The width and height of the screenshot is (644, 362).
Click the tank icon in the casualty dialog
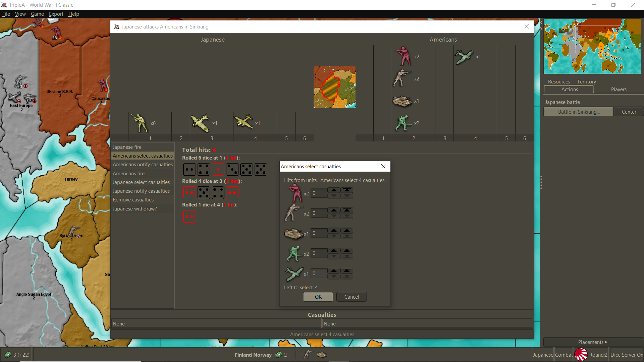click(x=294, y=234)
